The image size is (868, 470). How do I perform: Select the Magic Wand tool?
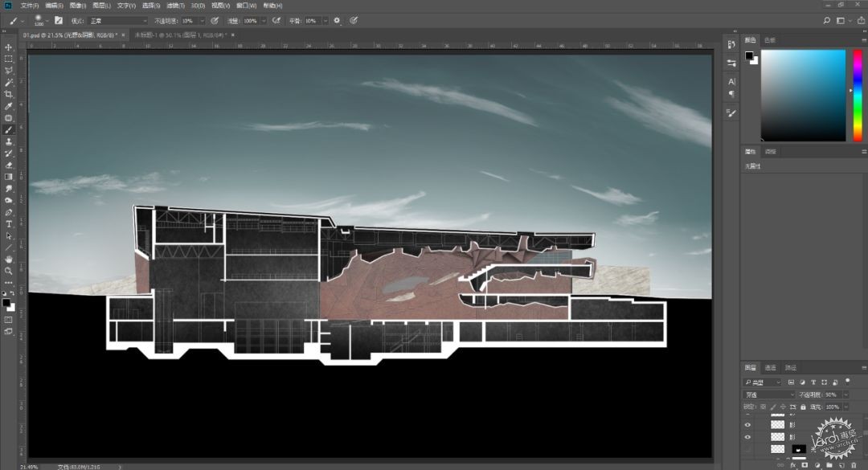tap(8, 83)
